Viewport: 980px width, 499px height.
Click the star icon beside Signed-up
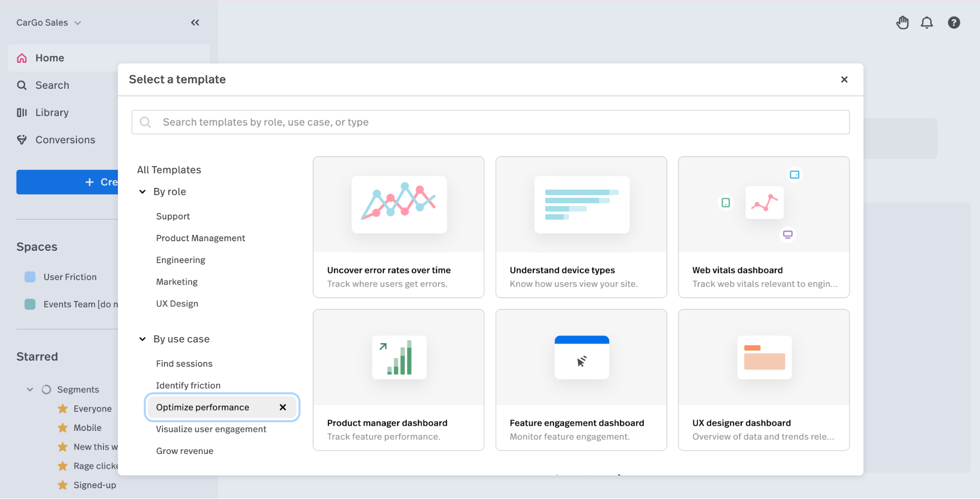tap(63, 485)
